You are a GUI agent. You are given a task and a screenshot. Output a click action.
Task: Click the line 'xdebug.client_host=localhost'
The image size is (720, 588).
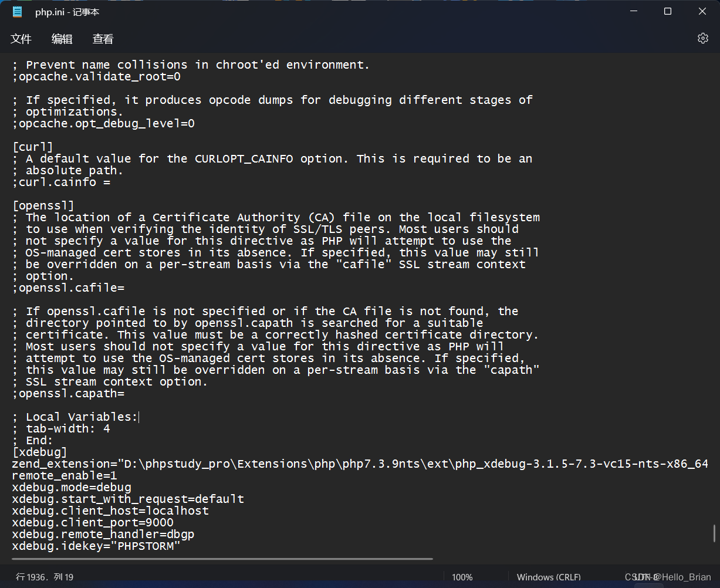(110, 511)
